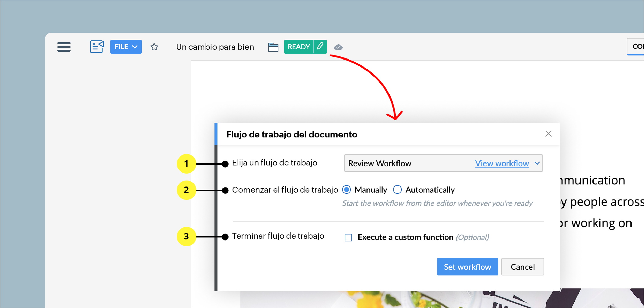Mark document as favorite with star
The width and height of the screenshot is (644, 308).
(154, 47)
